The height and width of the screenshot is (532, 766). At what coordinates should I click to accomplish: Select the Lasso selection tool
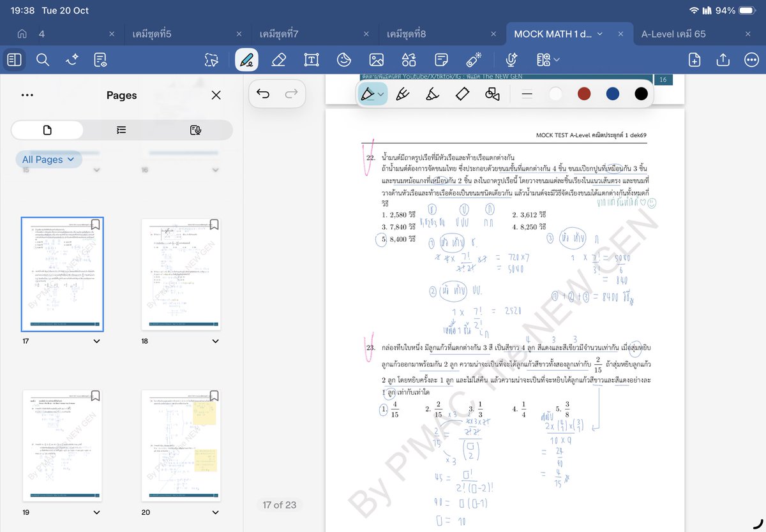pos(211,60)
